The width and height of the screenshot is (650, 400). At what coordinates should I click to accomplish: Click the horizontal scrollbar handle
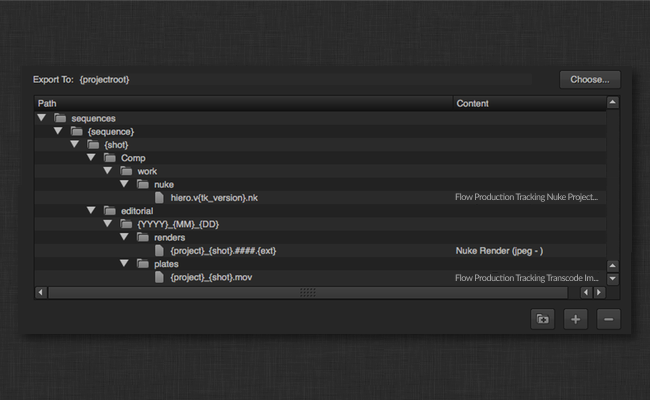click(308, 292)
